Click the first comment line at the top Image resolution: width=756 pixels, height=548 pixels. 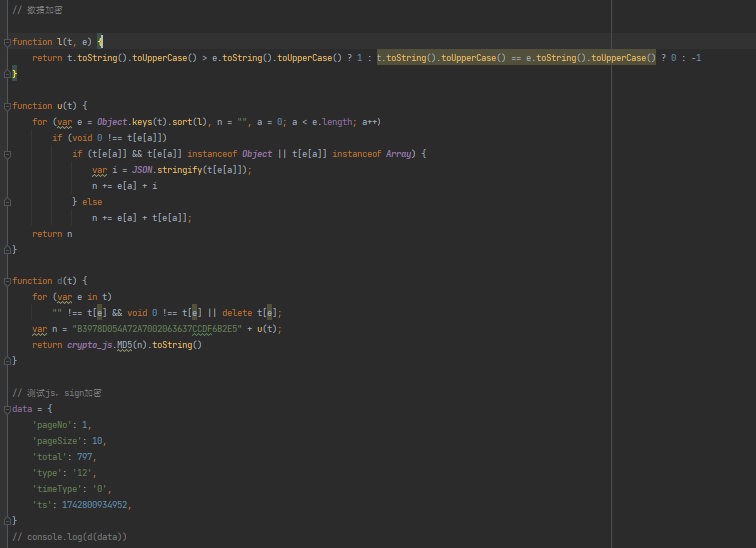tap(37, 10)
